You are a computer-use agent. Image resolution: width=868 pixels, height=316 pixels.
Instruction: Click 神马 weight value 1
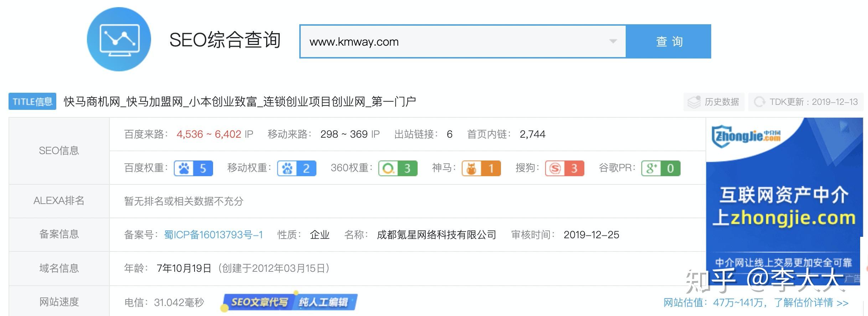tap(491, 168)
